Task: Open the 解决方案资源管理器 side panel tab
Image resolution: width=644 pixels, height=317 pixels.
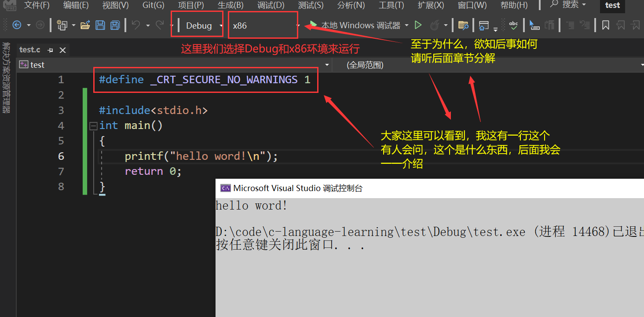Action: point(6,77)
